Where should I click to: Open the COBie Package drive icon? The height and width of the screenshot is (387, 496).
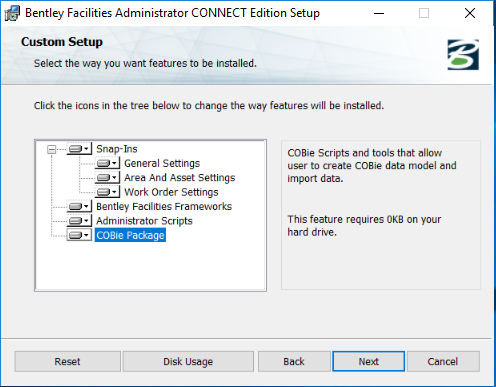coord(79,235)
